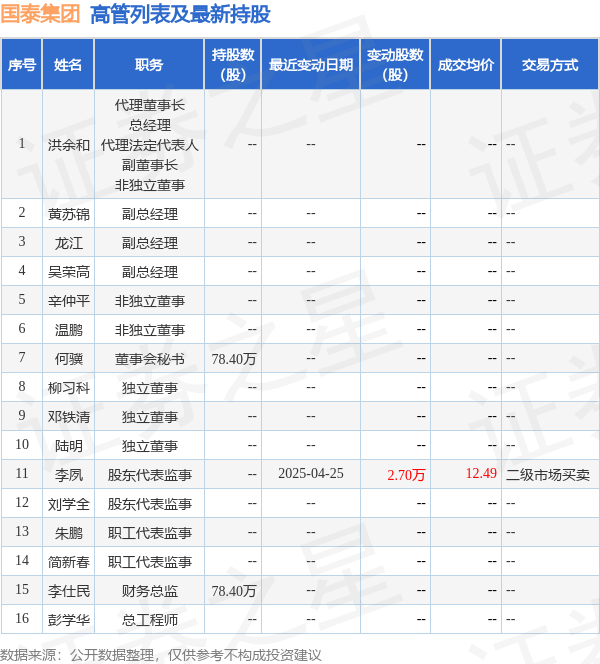600x664 pixels.
Task: Select the 最近变动日期 column header
Action: tap(311, 65)
